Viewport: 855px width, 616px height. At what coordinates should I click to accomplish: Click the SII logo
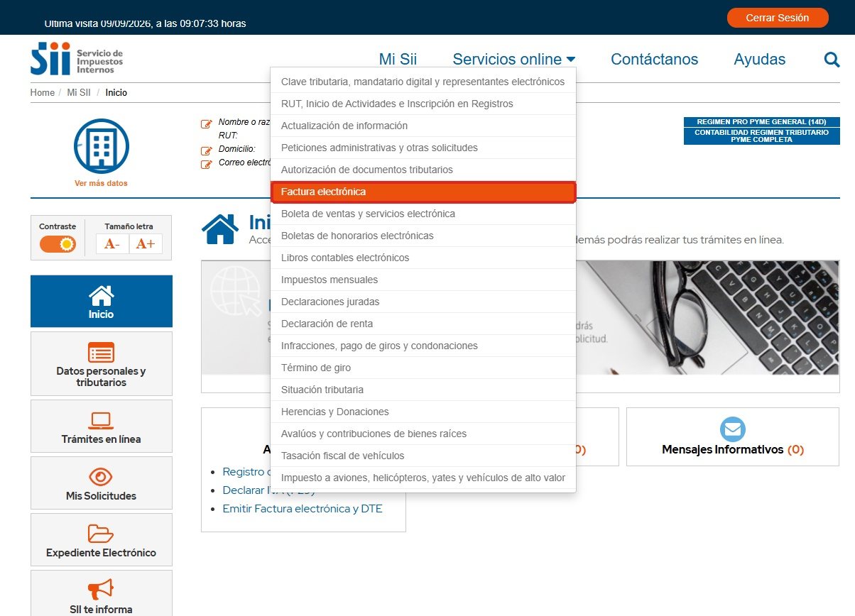[77, 59]
